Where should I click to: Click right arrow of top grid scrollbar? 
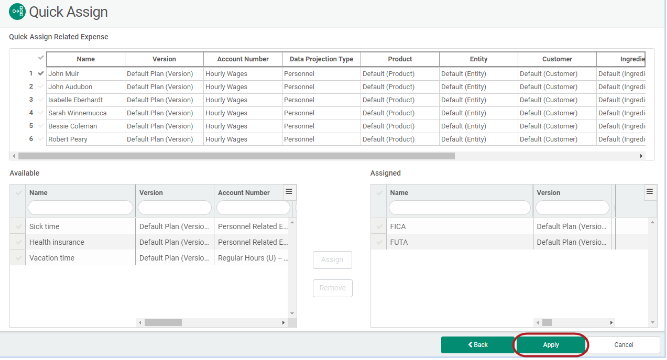[x=641, y=156]
